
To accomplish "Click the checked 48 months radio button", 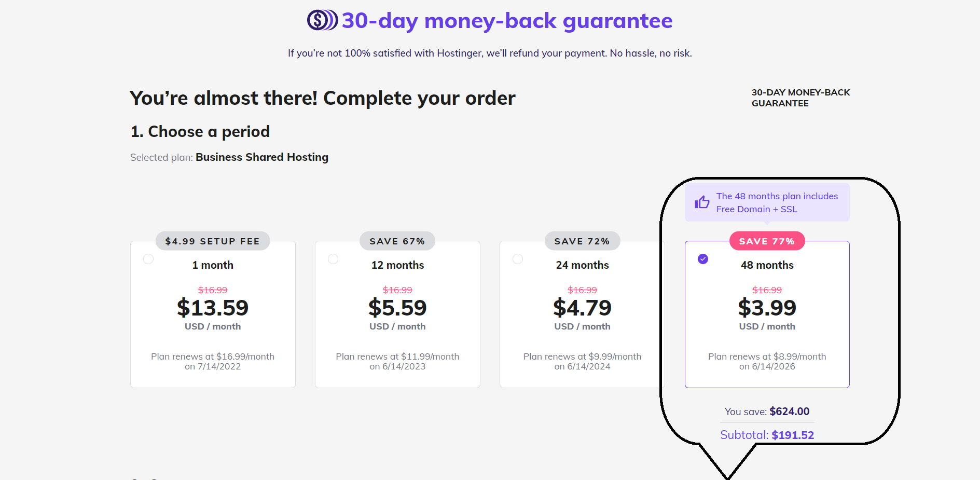I will (703, 259).
